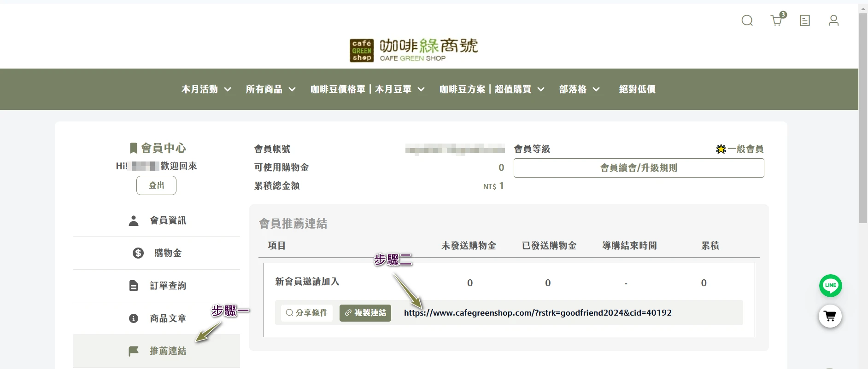Screen dimensions: 868x369
Task: Open 會員資訊 with person icon
Action: point(157,220)
